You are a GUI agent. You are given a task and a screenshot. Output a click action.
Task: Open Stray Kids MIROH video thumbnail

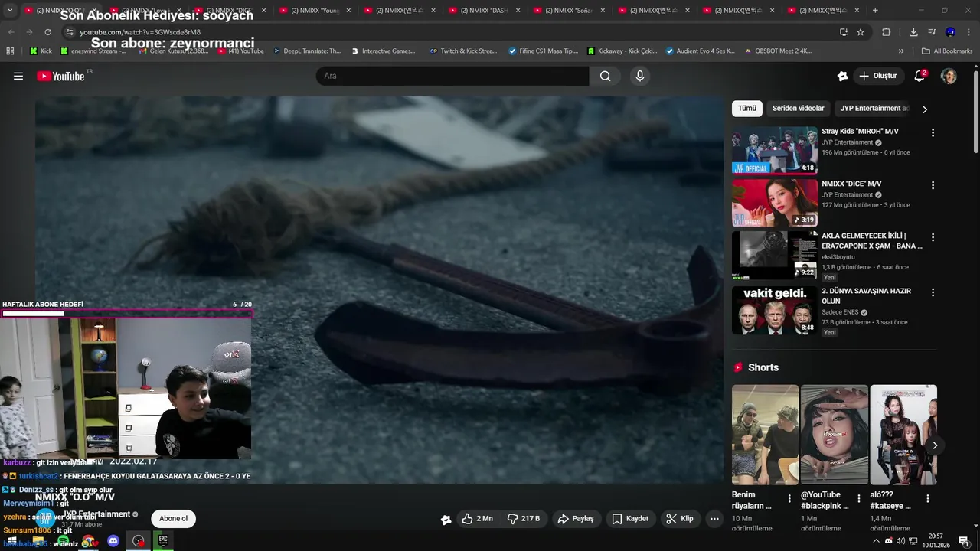click(774, 150)
